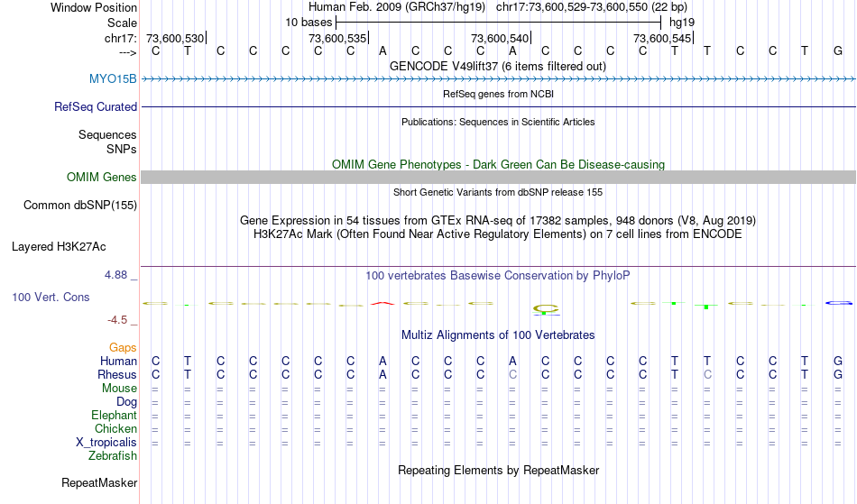This screenshot has width=857, height=504.
Task: Click the hg19 label beside scale bar
Action: coord(682,23)
